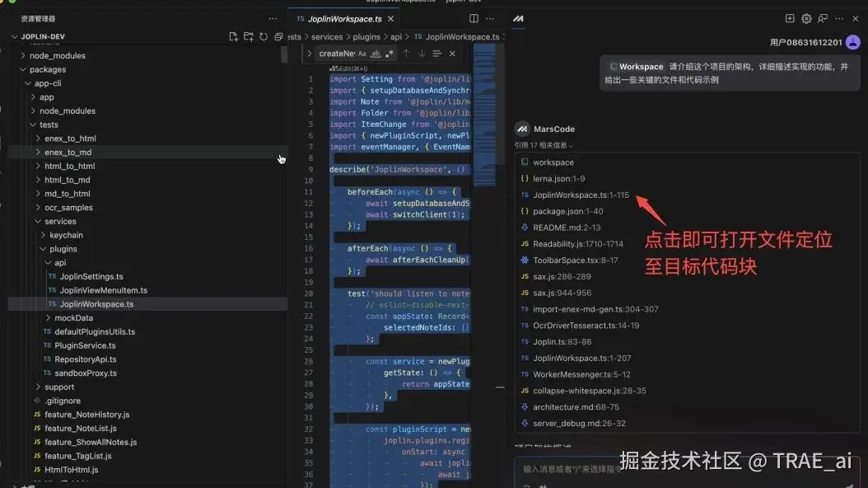Start a new MarsCode chat
Viewport: 868px width, 488px height.
tap(790, 19)
